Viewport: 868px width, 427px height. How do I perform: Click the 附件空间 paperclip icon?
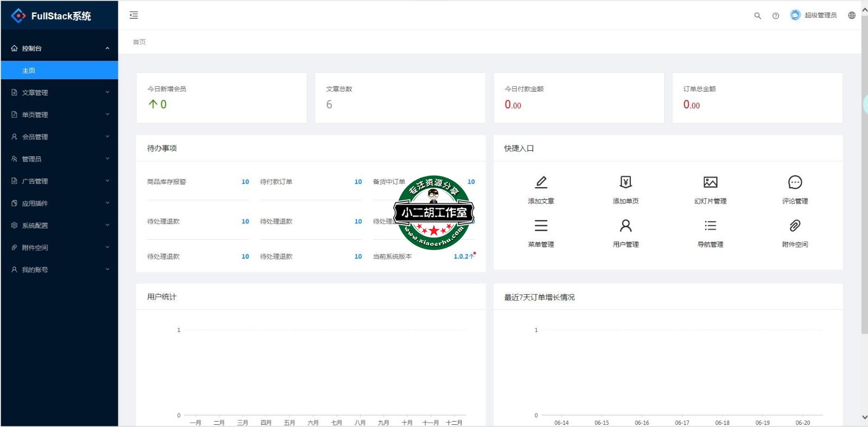pos(795,226)
